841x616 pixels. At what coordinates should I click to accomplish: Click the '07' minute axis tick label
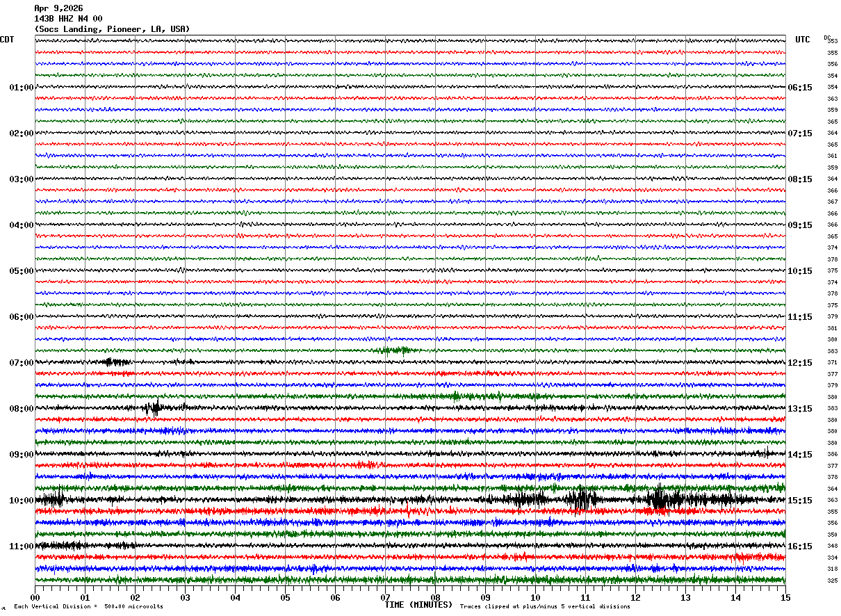click(385, 597)
